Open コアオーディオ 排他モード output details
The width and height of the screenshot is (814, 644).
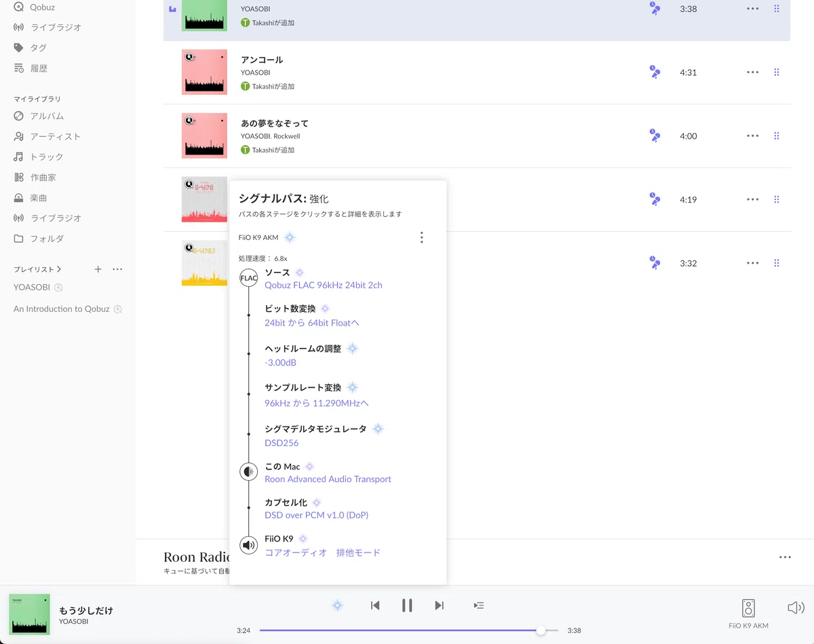coord(322,552)
